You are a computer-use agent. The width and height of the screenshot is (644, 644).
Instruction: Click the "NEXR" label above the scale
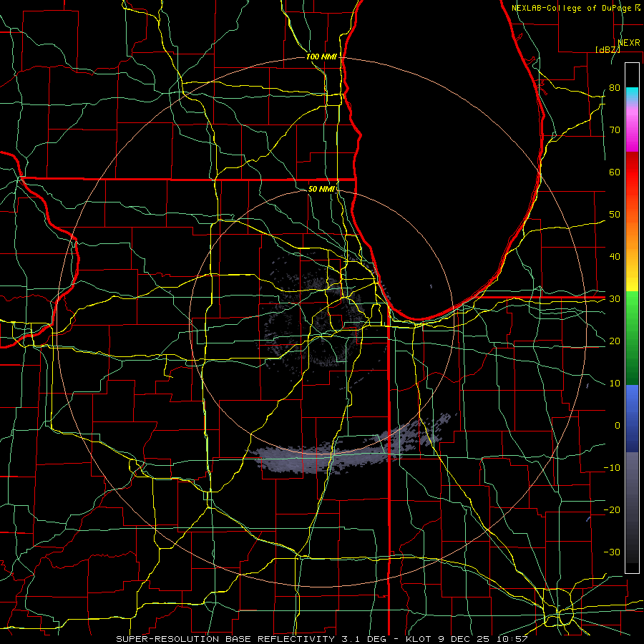point(628,43)
